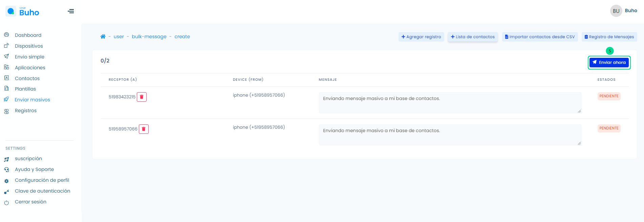Image resolution: width=644 pixels, height=222 pixels.
Task: Click Agregar registro button
Action: [421, 37]
